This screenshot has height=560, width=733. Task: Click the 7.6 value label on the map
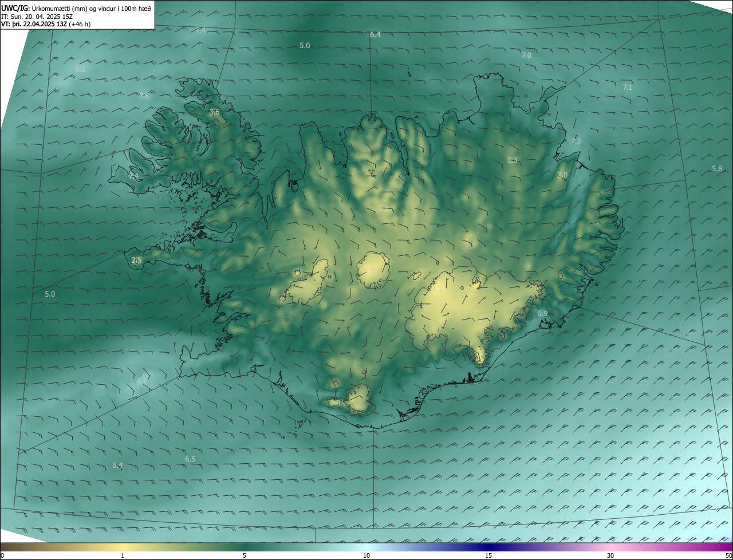click(144, 96)
